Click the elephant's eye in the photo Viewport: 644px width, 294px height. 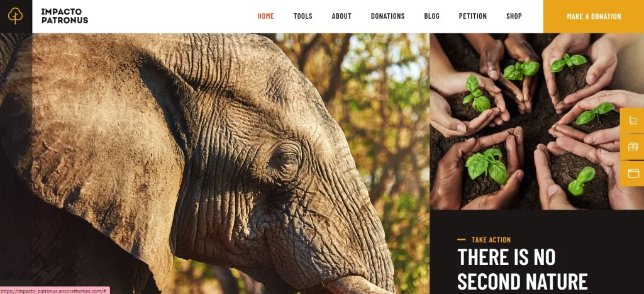click(x=285, y=159)
